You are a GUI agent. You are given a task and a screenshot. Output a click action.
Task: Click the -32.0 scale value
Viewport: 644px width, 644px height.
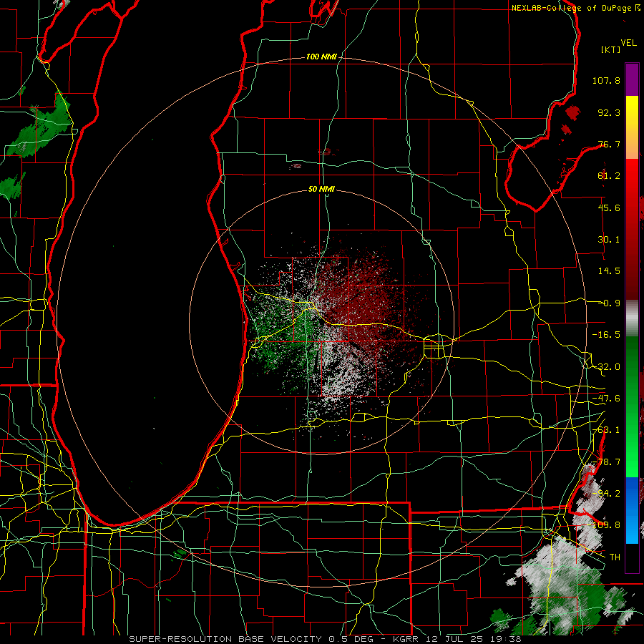pos(606,367)
